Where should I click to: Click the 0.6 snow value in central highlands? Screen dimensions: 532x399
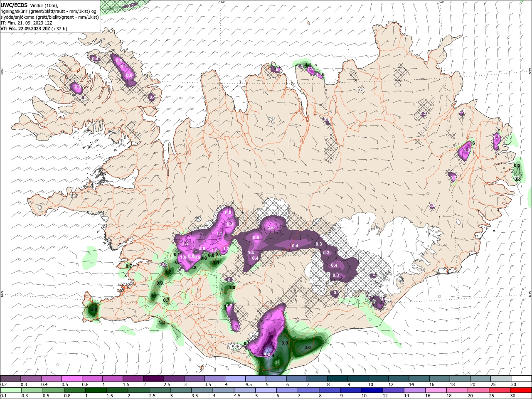click(256, 238)
